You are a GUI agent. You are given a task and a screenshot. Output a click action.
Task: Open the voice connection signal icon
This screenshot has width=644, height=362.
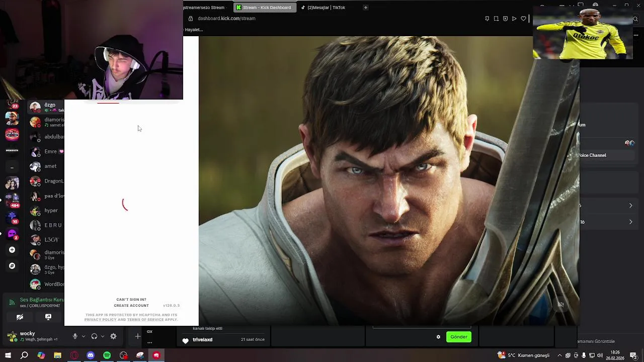pyautogui.click(x=12, y=302)
